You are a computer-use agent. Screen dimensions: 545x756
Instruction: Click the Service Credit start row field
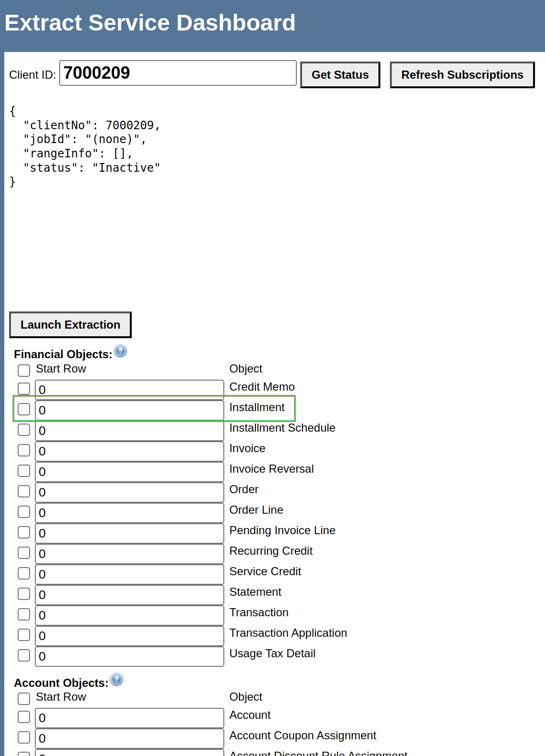tap(129, 574)
